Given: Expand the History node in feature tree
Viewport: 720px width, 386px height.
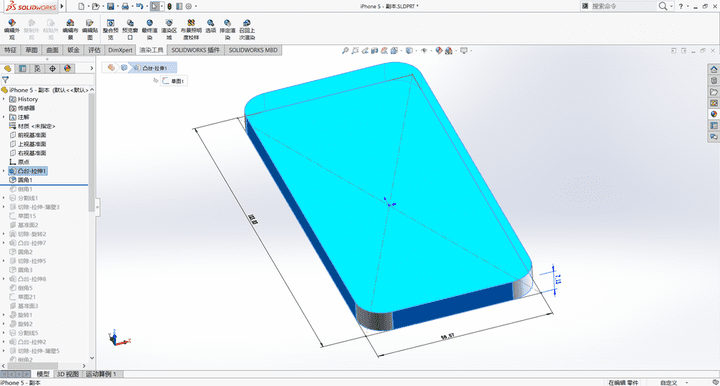Looking at the screenshot, I should click(x=4, y=99).
